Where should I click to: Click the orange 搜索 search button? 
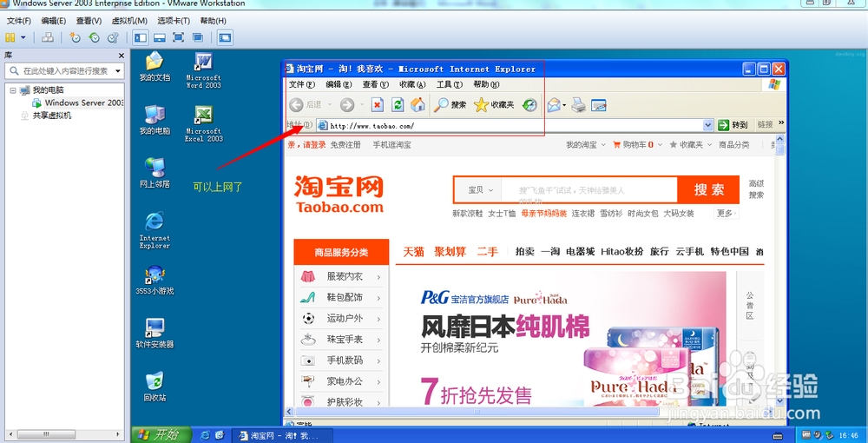[708, 190]
